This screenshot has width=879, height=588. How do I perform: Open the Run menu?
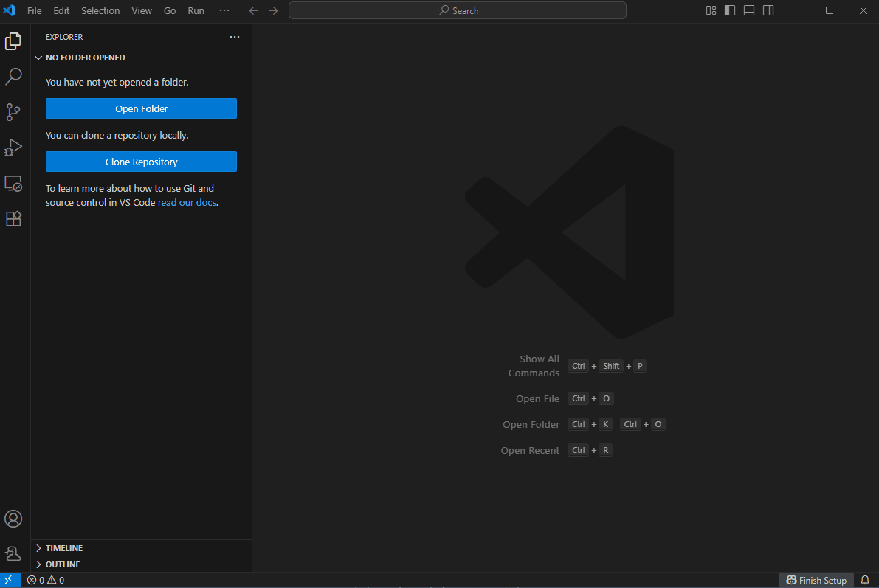tap(196, 10)
